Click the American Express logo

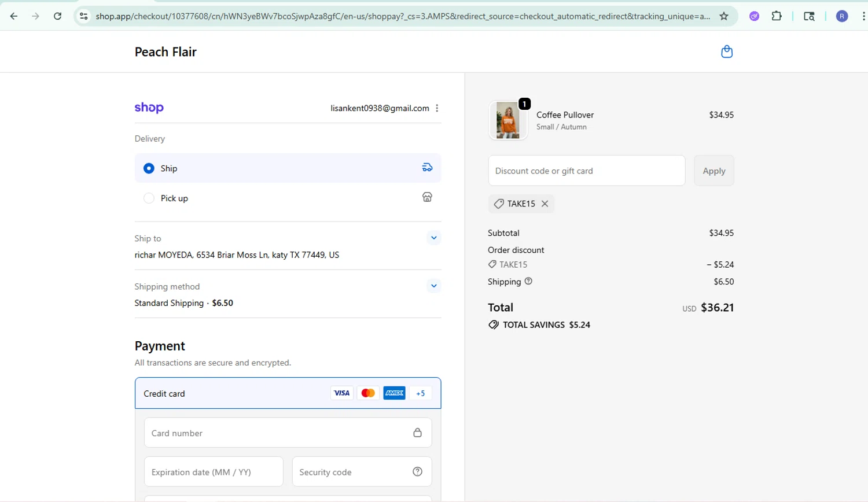pos(394,393)
